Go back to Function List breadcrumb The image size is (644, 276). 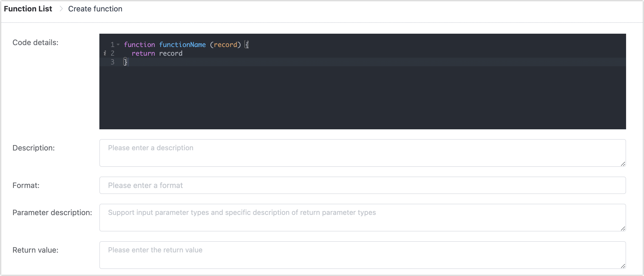click(28, 9)
